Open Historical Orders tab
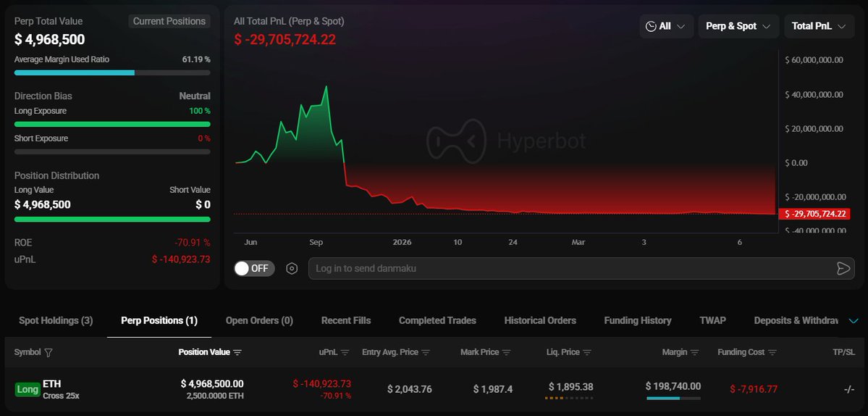 pos(540,321)
